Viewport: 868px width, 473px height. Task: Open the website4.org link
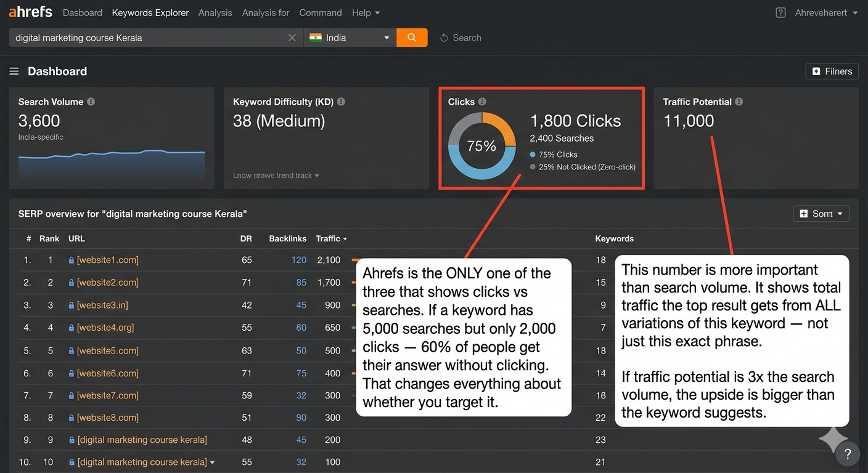pyautogui.click(x=105, y=328)
